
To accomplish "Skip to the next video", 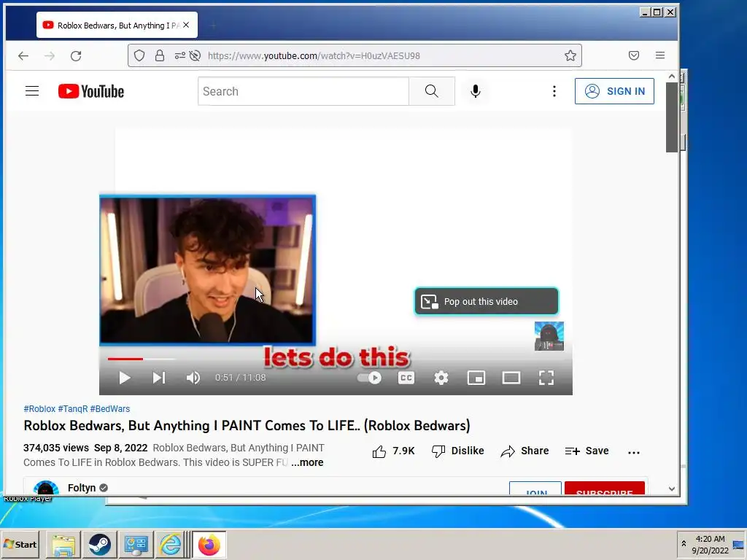I will [158, 378].
